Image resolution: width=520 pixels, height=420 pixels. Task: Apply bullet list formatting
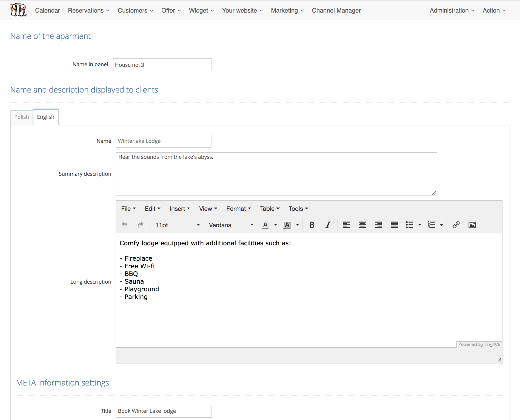pyautogui.click(x=409, y=225)
